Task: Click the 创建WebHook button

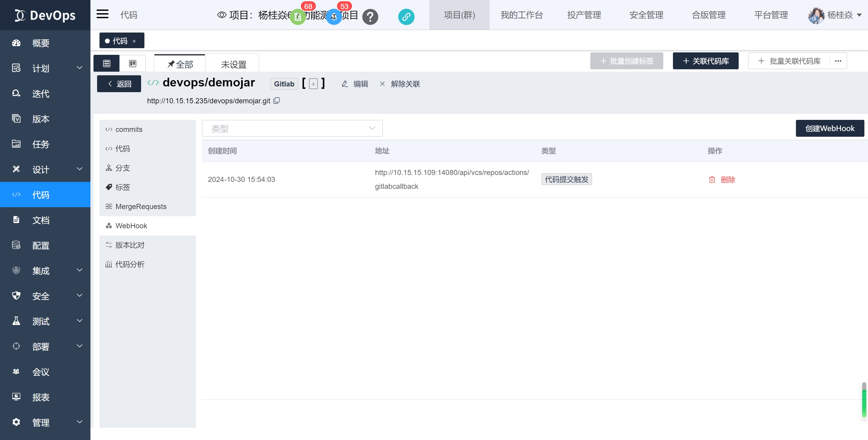Action: coord(829,128)
